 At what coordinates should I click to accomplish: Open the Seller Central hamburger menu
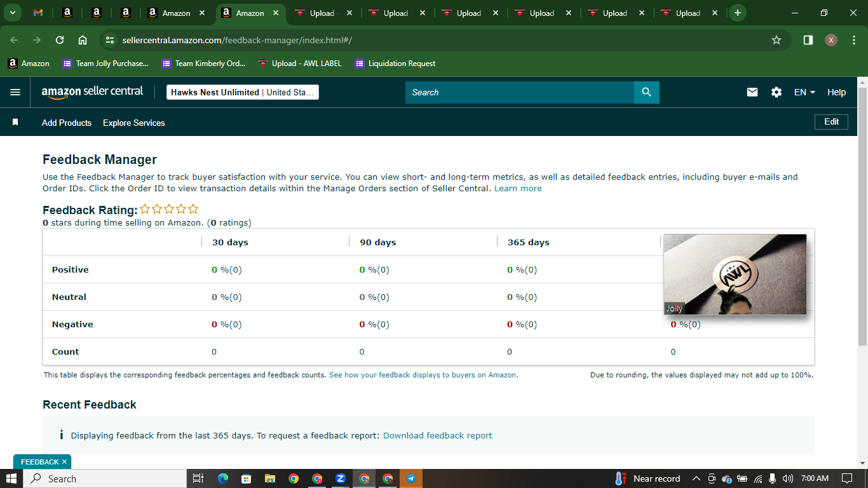(x=15, y=92)
